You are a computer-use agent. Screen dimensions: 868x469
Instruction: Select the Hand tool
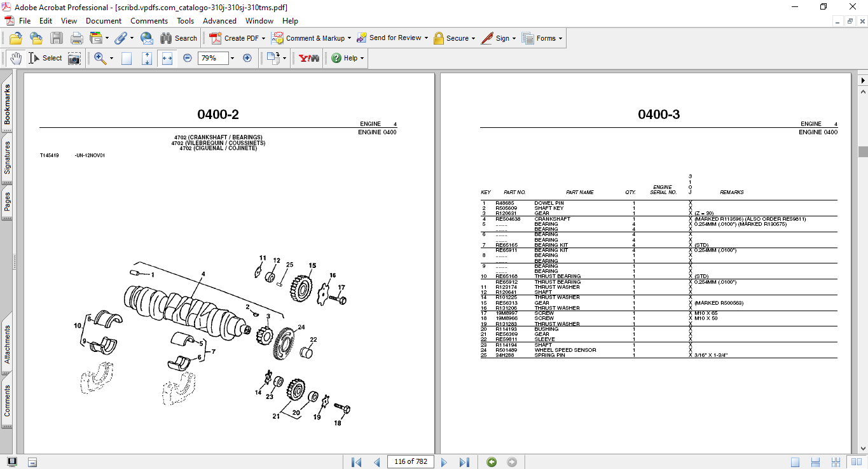(15, 58)
